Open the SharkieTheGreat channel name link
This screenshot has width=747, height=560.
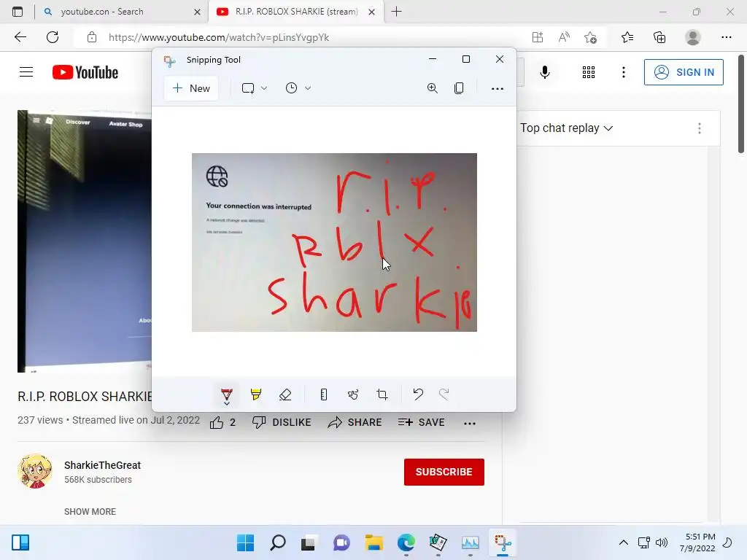pos(102,465)
